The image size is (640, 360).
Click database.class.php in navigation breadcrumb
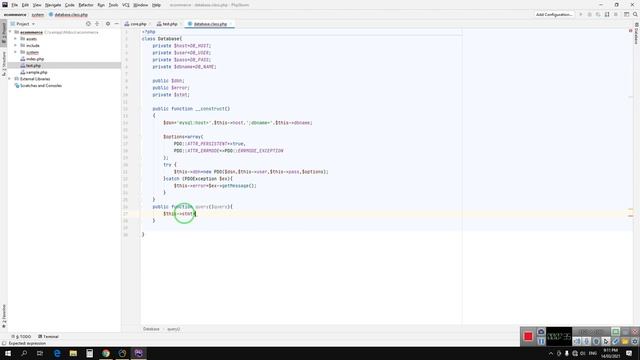coord(68,15)
